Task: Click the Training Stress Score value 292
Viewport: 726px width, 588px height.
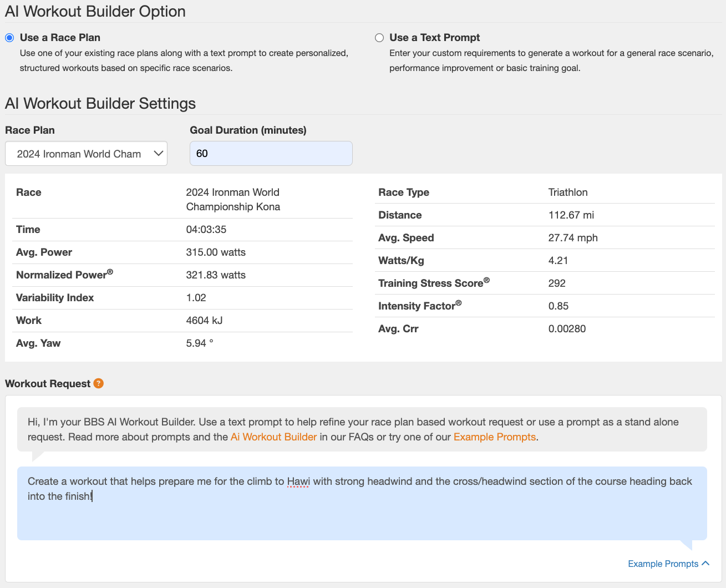Action: [557, 283]
